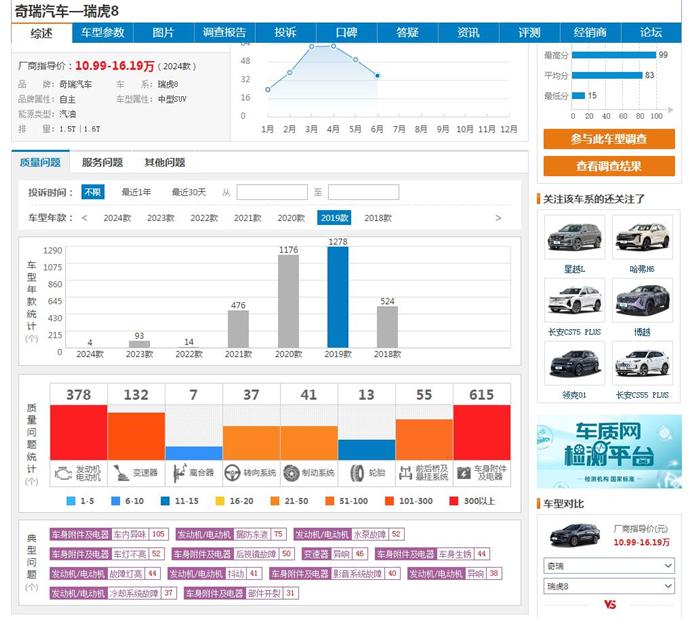Select 最近1年 complaint time filter

coord(136,192)
